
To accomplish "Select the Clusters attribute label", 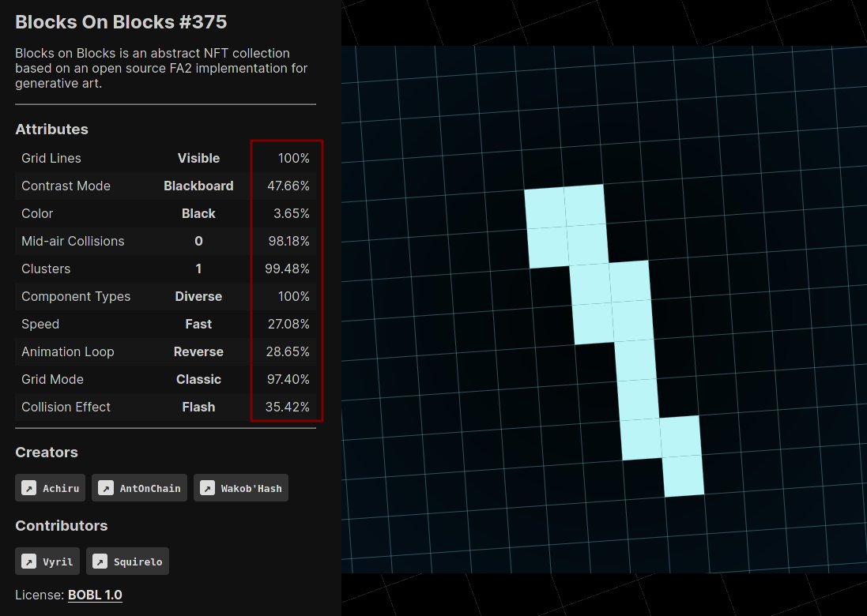I will (x=46, y=269).
